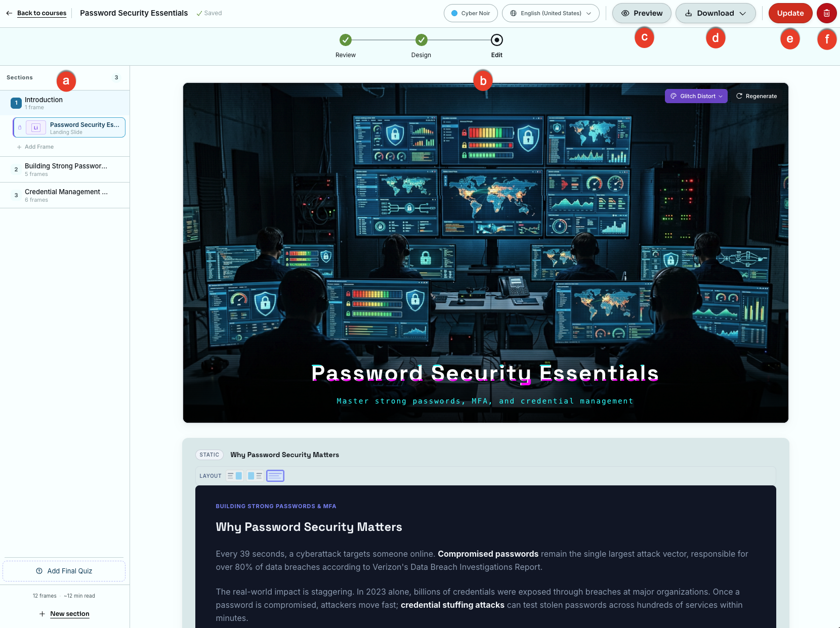Viewport: 840px width, 628px height.
Task: Click the STATIC frame type badge
Action: [x=209, y=455]
